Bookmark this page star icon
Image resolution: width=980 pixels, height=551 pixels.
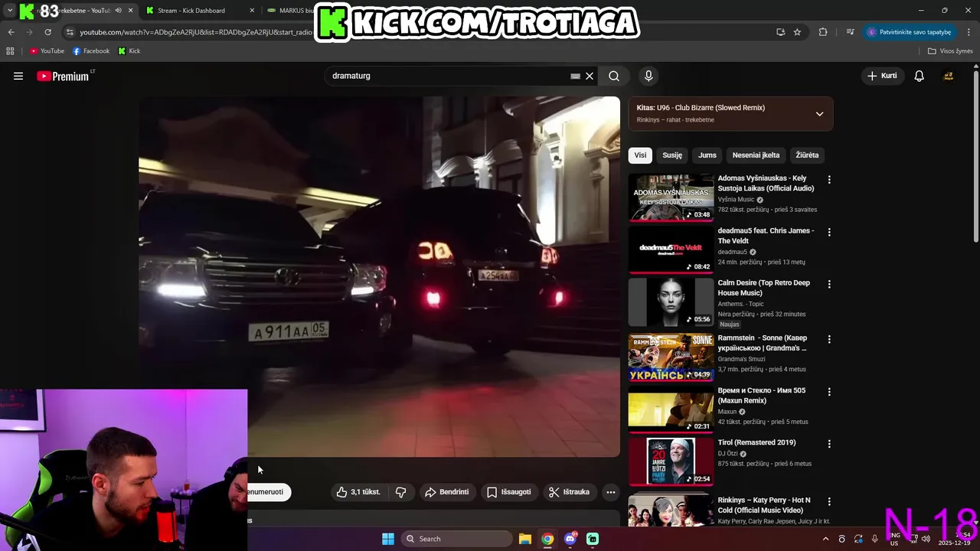797,32
